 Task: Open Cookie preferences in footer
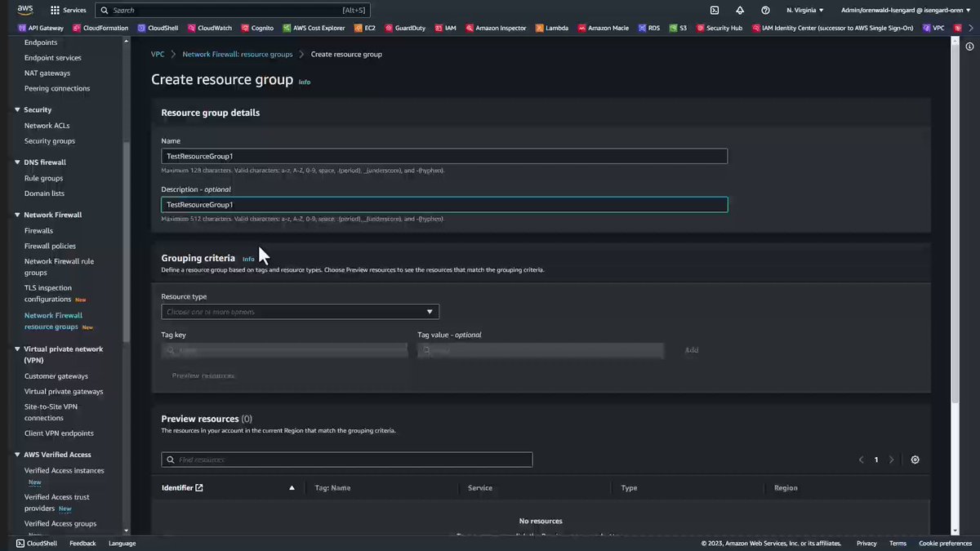[945, 543]
